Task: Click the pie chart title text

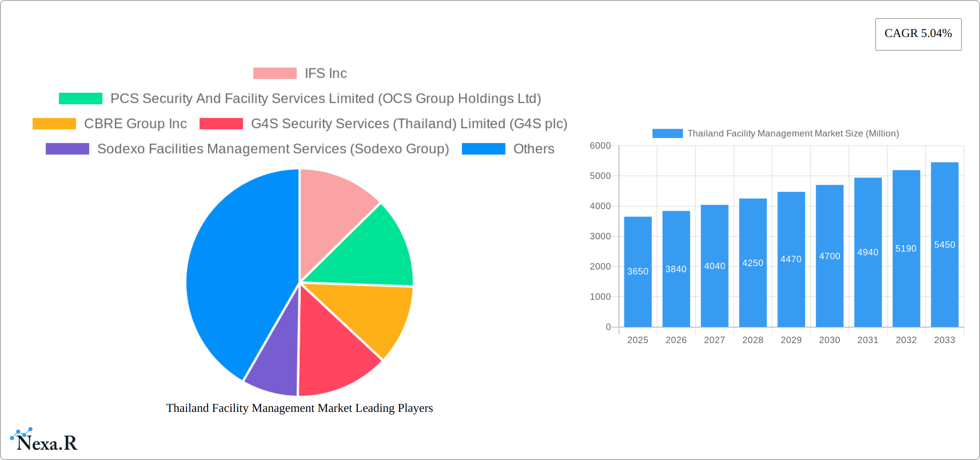Action: (x=300, y=408)
